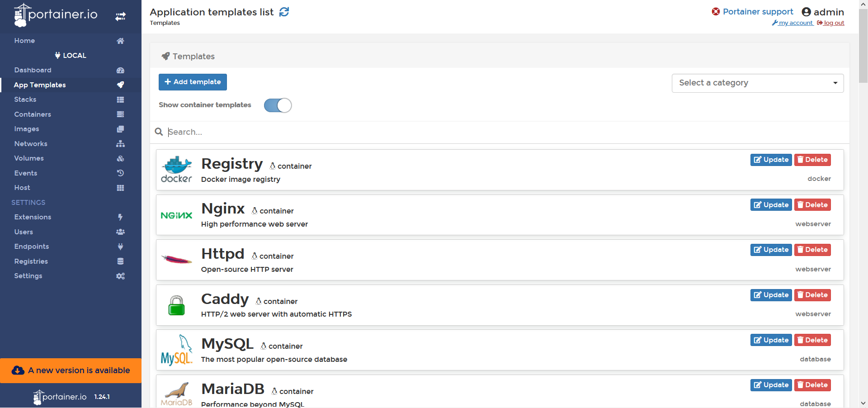Click the Stacks list icon

pos(120,100)
